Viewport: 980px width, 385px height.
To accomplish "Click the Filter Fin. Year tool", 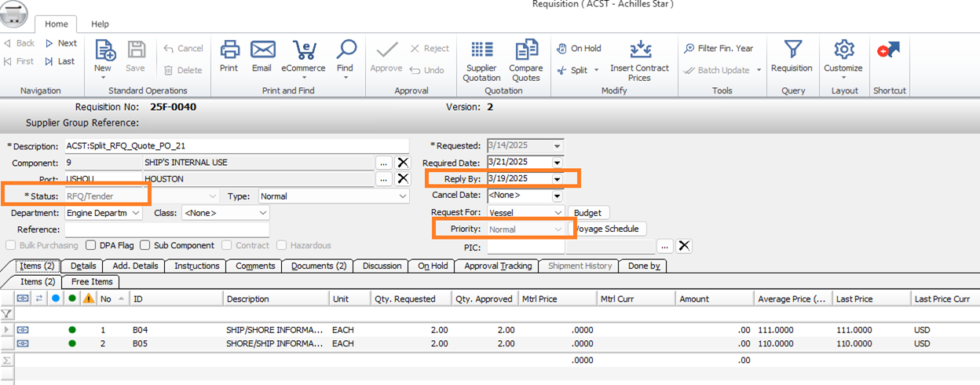I will click(719, 49).
